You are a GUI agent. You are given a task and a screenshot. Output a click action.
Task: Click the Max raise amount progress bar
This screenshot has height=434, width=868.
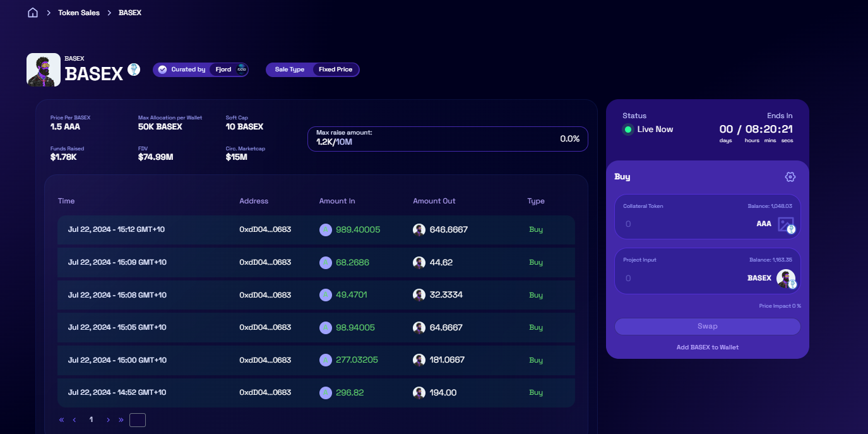coord(448,139)
